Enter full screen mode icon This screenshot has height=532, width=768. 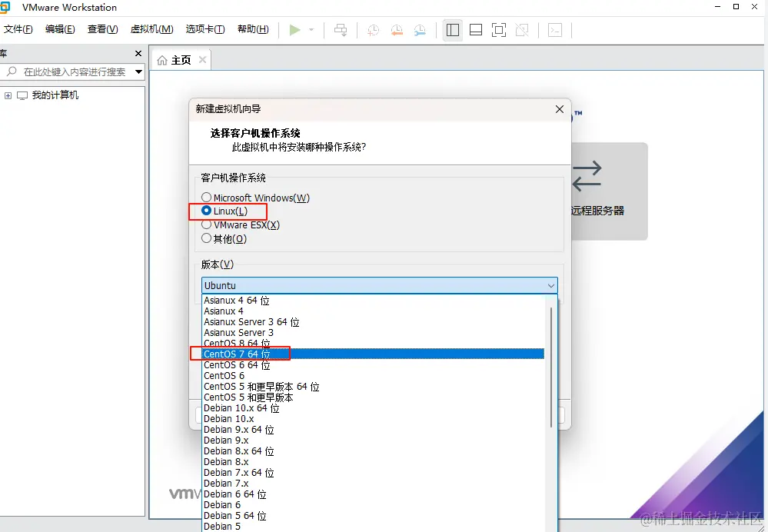click(x=499, y=30)
